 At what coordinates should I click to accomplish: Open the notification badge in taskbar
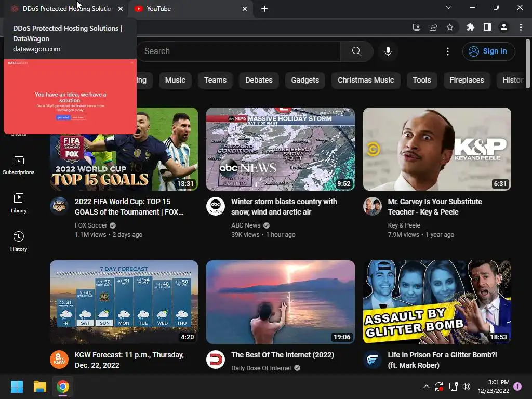pos(517,387)
